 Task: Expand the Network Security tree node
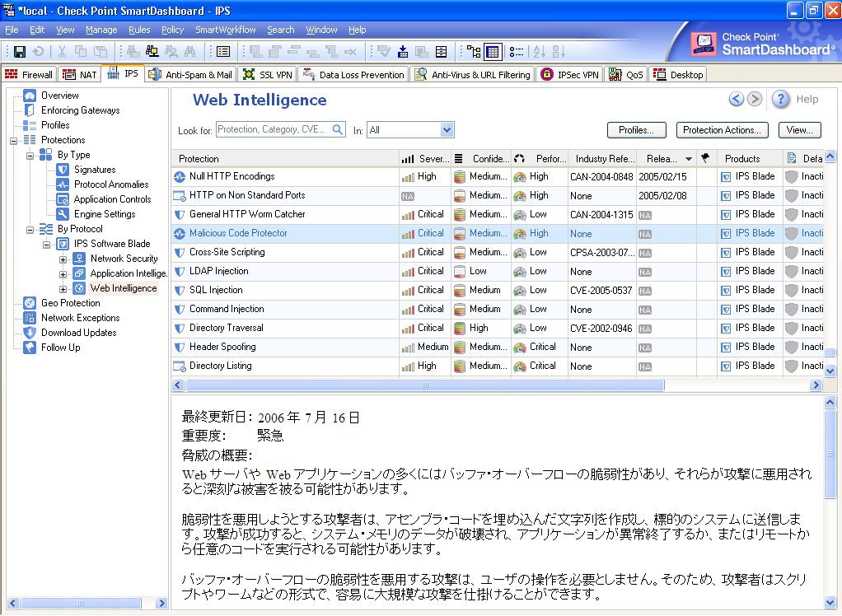pyautogui.click(x=63, y=259)
